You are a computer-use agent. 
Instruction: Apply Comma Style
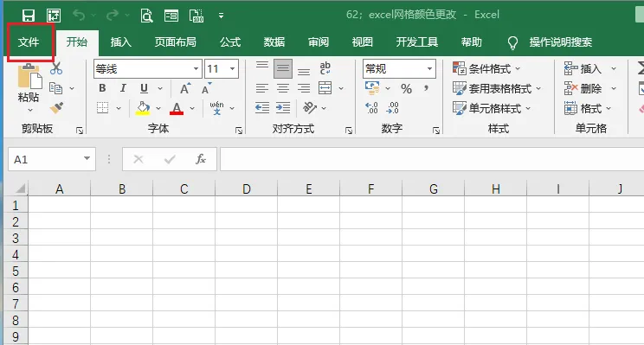(x=427, y=88)
